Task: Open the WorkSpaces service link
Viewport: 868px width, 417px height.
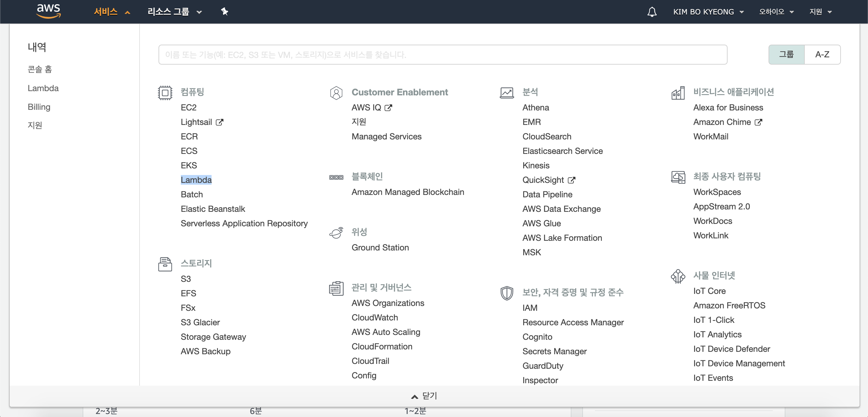Action: click(717, 192)
